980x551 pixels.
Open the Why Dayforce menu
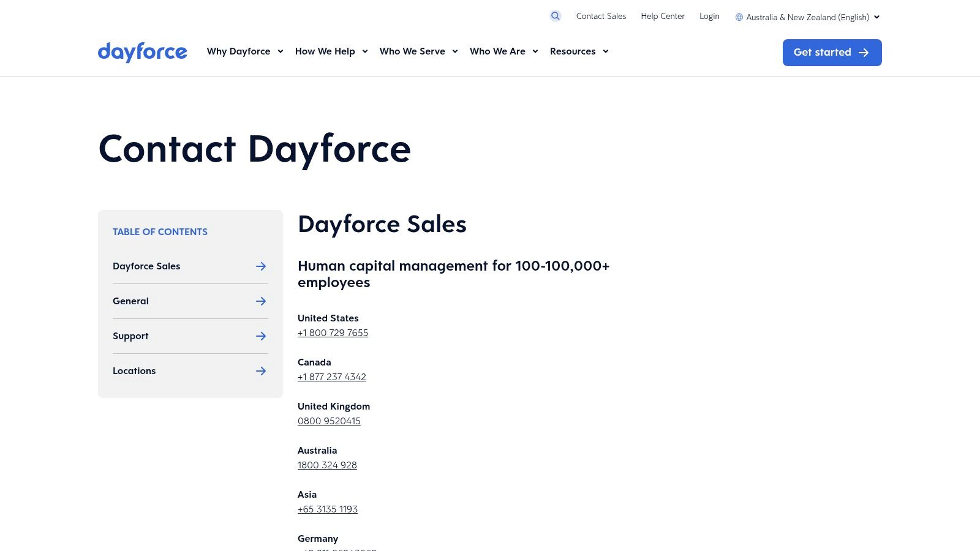click(238, 51)
